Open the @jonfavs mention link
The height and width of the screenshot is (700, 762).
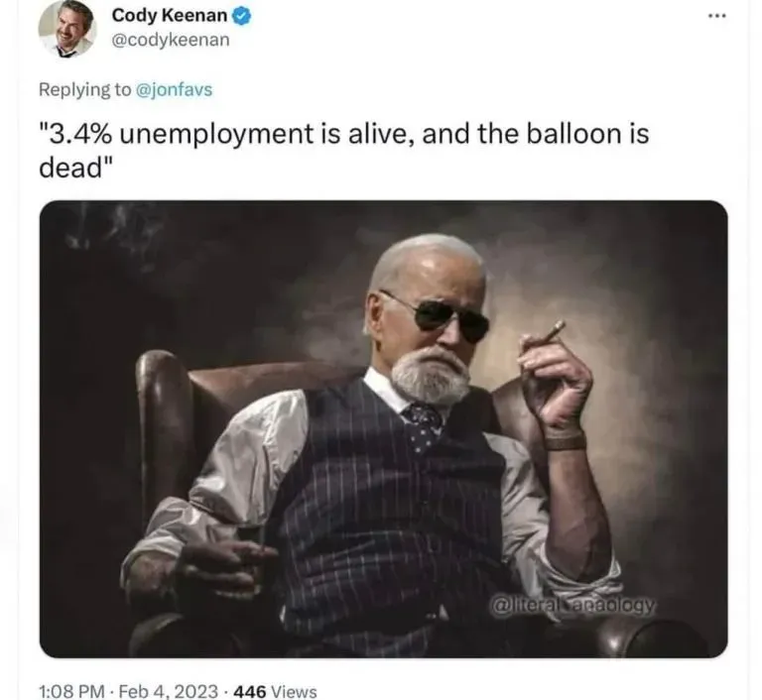[x=174, y=89]
